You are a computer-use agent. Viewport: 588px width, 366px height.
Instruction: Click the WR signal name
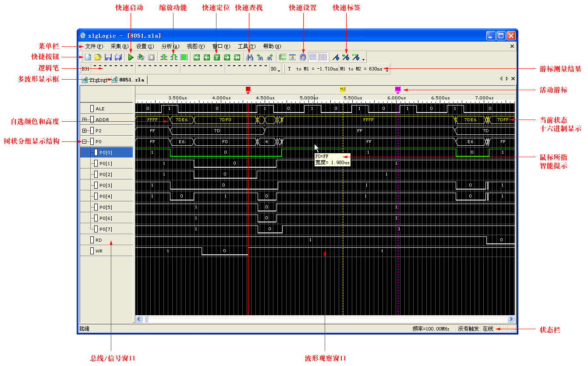pos(99,251)
